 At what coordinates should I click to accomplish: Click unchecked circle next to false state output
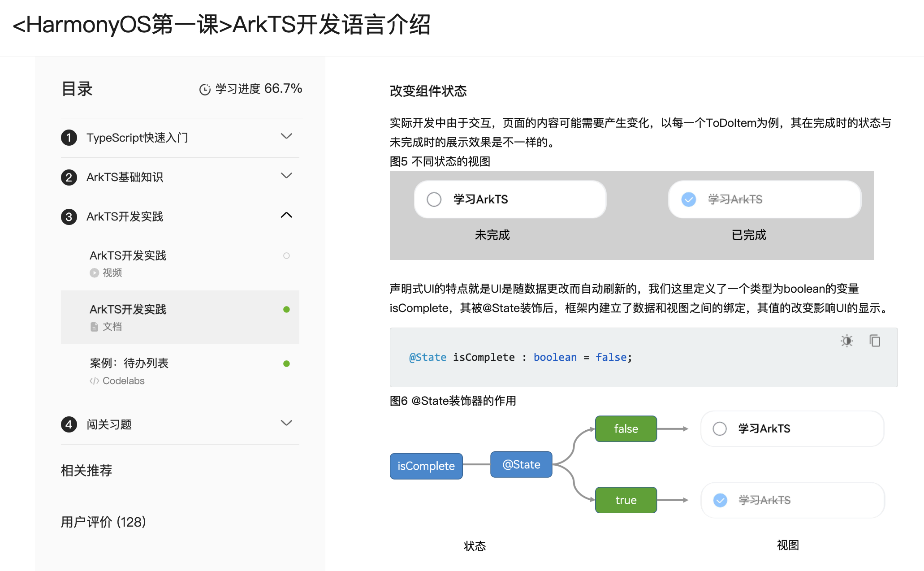click(x=720, y=429)
